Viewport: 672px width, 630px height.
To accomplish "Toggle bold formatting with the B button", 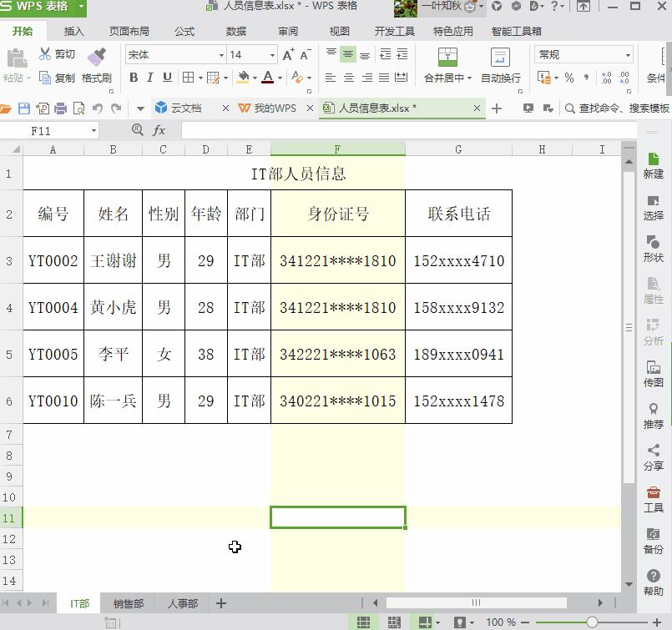I will 134,78.
